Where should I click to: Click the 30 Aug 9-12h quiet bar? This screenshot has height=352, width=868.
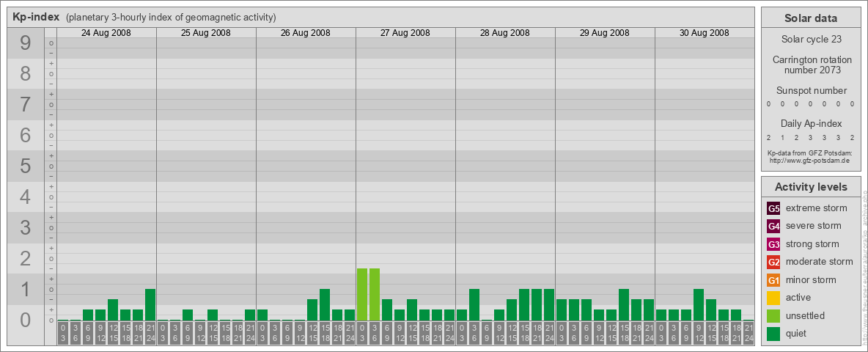699,304
